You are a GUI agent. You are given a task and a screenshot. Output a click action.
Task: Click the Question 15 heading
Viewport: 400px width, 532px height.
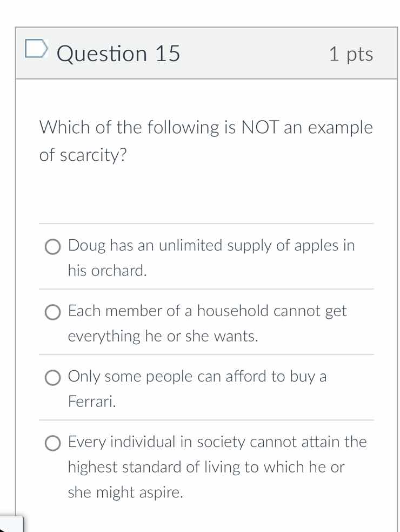[x=118, y=53]
